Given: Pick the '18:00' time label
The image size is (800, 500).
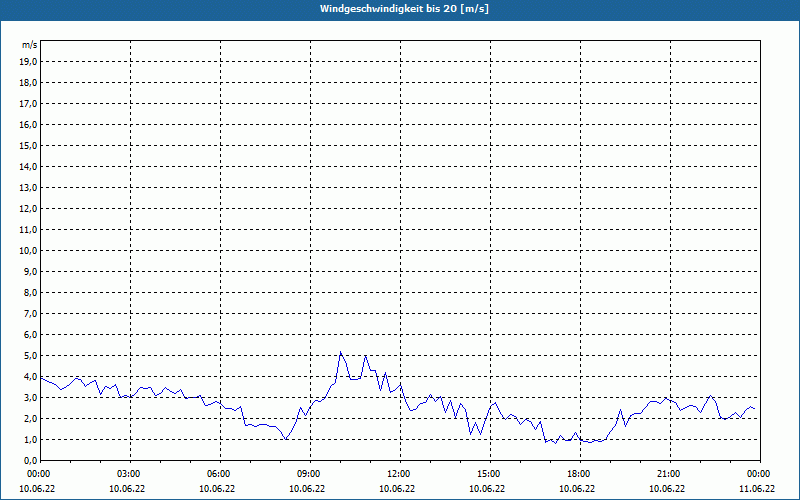Looking at the screenshot, I should click(579, 474).
